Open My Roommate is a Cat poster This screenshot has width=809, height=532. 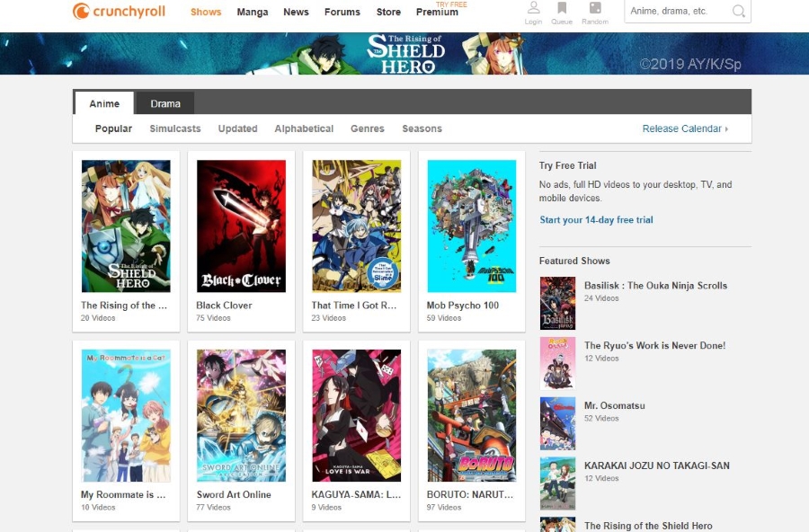(126, 415)
